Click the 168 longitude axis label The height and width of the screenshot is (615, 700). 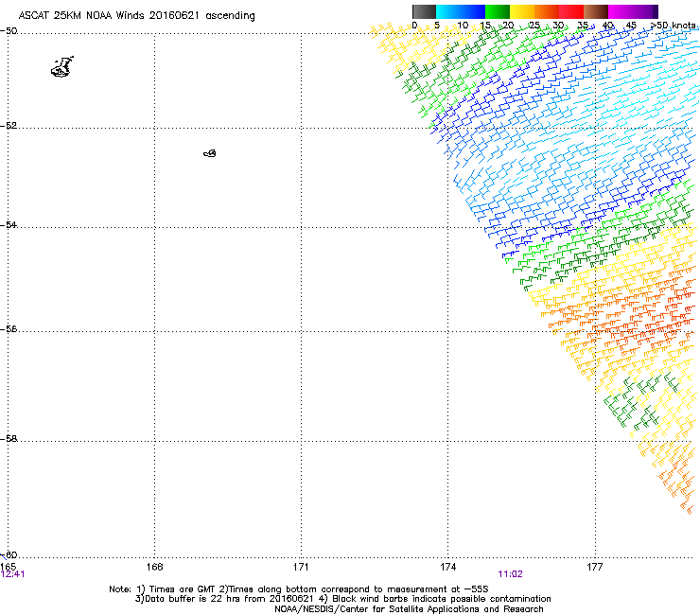click(x=154, y=567)
